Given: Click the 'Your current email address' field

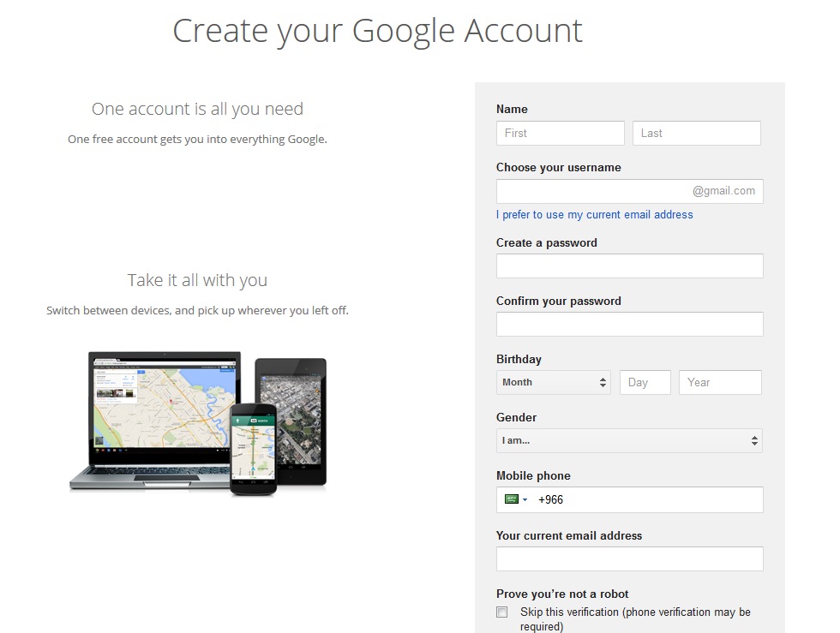Looking at the screenshot, I should 629,559.
